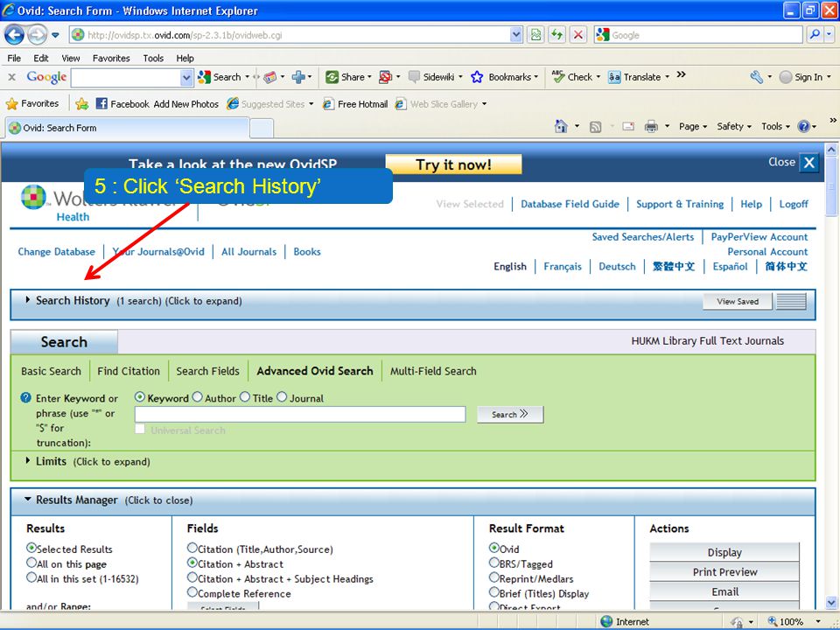
Task: Click the Google toolbar Search button
Action: click(x=220, y=77)
